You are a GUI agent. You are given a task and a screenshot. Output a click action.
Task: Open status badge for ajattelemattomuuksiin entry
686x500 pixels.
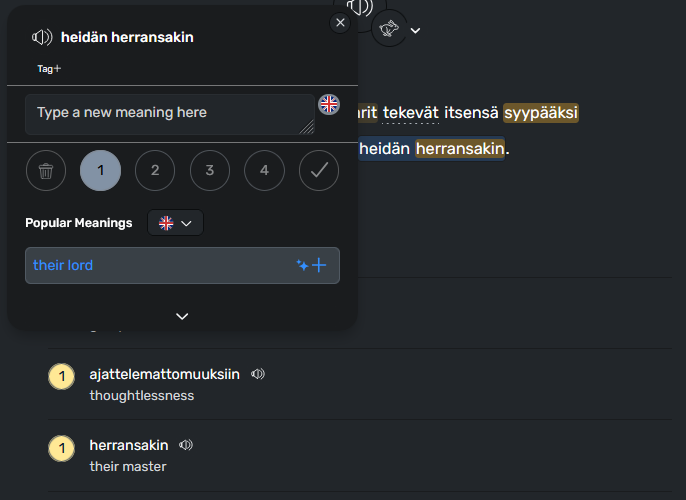62,376
